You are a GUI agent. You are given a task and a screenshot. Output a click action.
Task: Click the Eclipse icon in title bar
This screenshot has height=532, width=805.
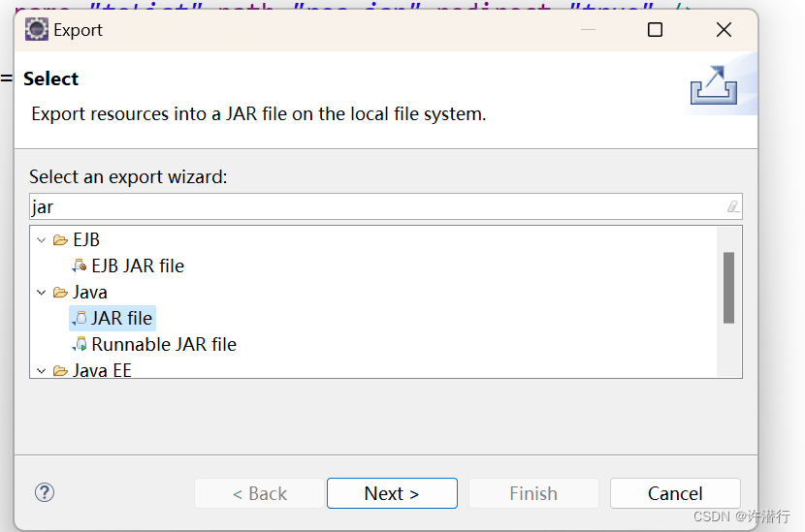pos(37,29)
